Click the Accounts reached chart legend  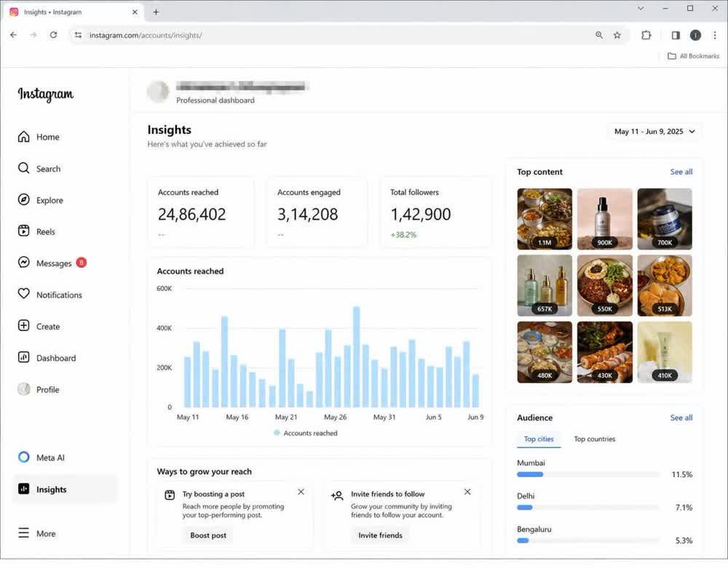pyautogui.click(x=306, y=433)
